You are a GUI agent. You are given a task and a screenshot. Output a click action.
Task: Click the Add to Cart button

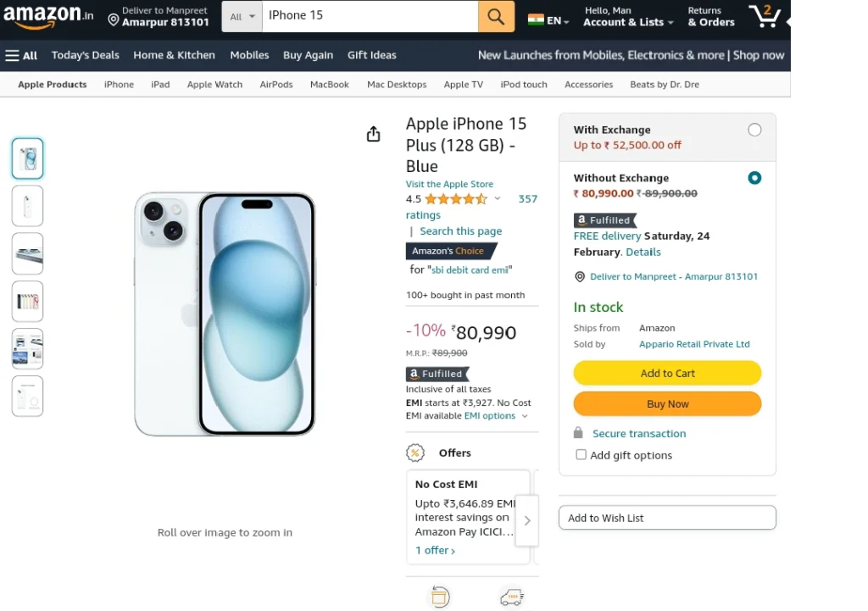(667, 373)
